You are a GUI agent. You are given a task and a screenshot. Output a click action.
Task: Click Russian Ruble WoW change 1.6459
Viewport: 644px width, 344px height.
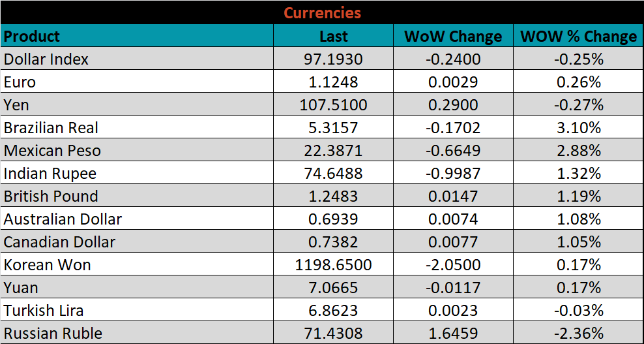[453, 334]
